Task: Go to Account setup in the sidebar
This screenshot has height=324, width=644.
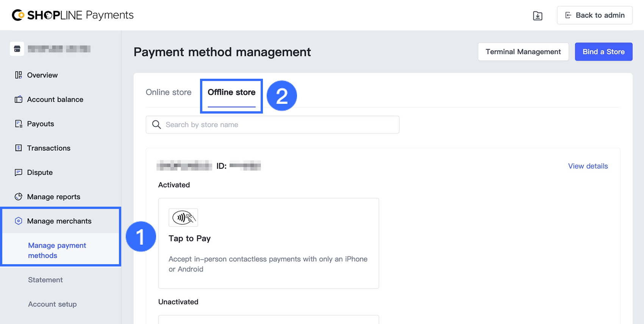Action: tap(52, 304)
